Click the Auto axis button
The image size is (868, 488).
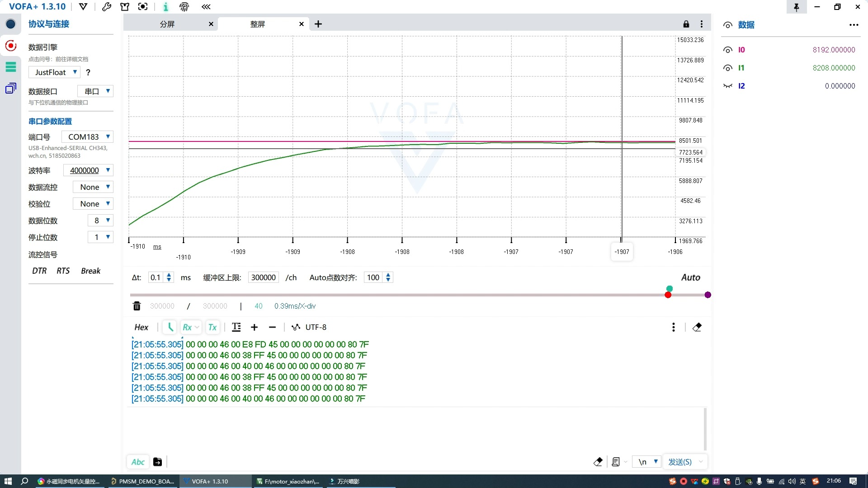tap(691, 277)
